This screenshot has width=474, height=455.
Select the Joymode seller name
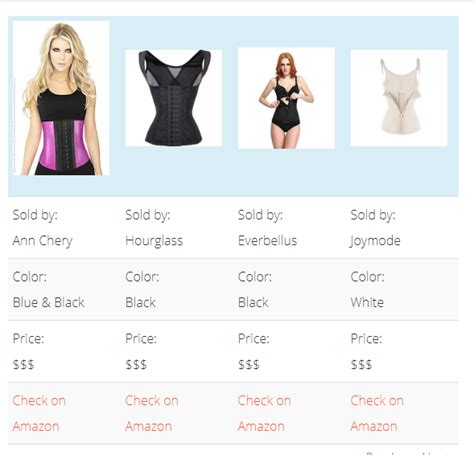click(x=375, y=241)
